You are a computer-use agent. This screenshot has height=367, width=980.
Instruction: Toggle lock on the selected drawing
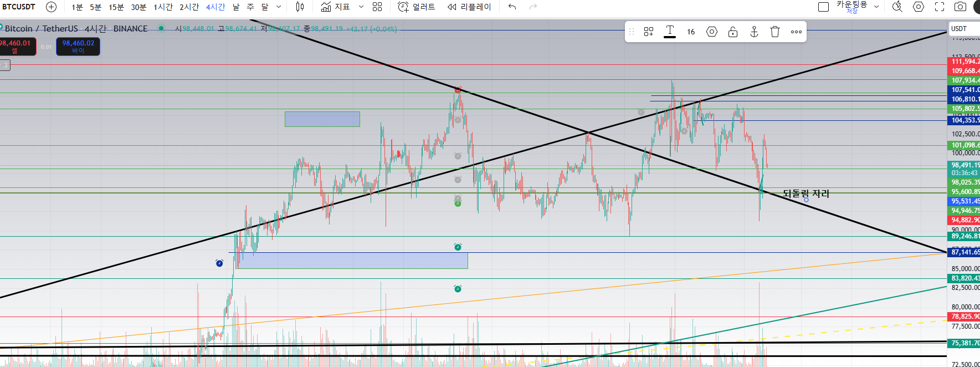coord(733,32)
